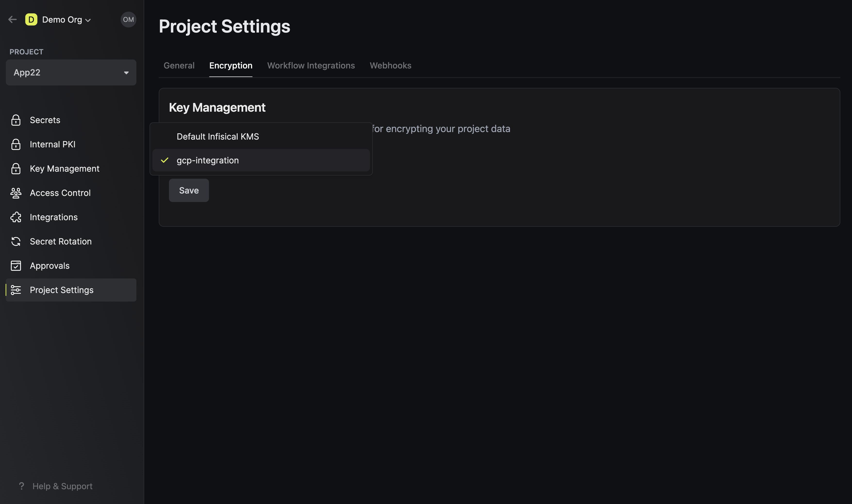Viewport: 852px width, 504px height.
Task: Click the Key Management section heading
Action: [x=217, y=108]
